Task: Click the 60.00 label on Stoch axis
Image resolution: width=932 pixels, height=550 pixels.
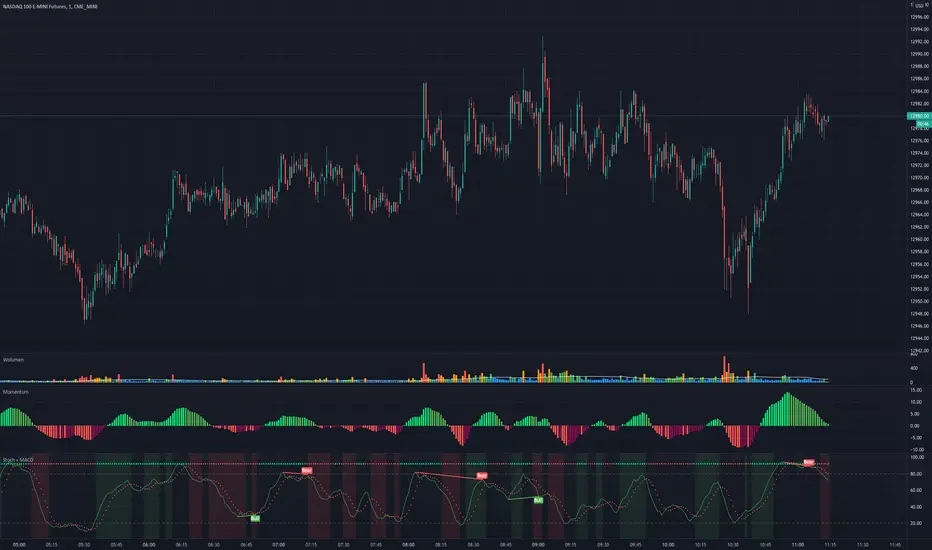Action: coord(917,491)
